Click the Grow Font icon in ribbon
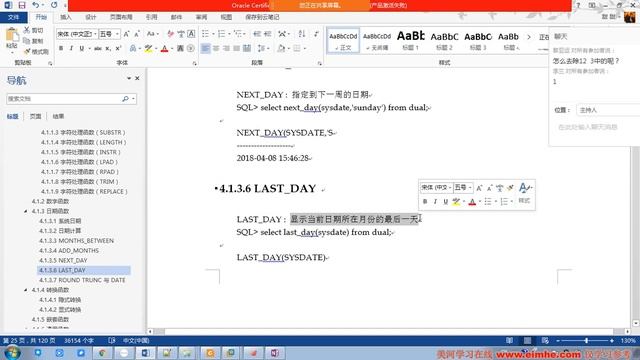The image size is (640, 360). click(x=127, y=34)
